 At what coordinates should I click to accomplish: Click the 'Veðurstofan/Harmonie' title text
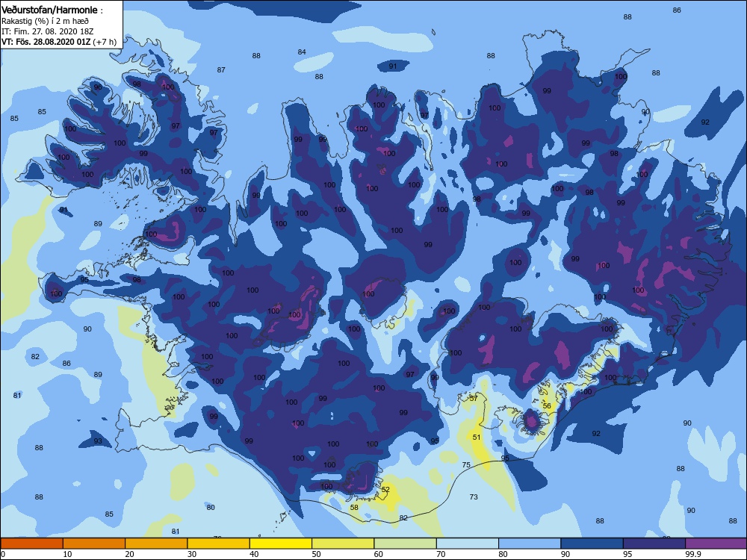[50, 10]
